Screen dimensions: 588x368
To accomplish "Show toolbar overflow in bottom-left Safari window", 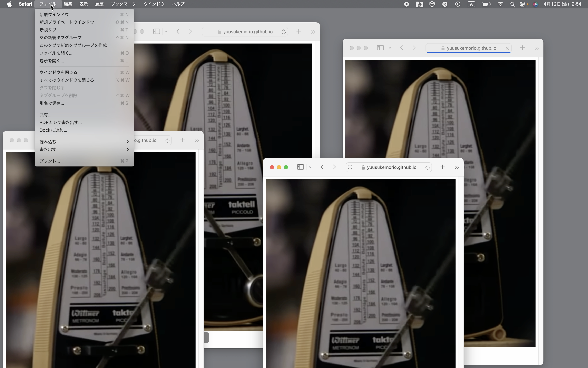I will click(197, 140).
